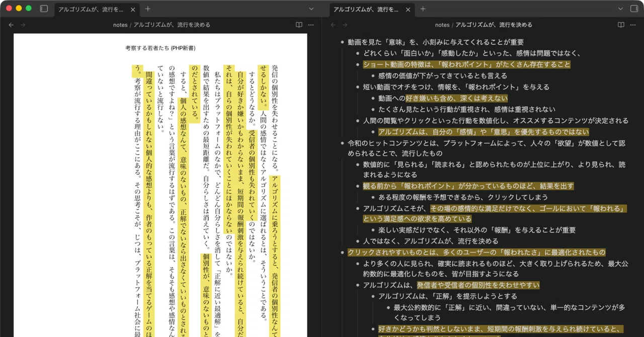Switch left pane reading view icon

pyautogui.click(x=299, y=25)
